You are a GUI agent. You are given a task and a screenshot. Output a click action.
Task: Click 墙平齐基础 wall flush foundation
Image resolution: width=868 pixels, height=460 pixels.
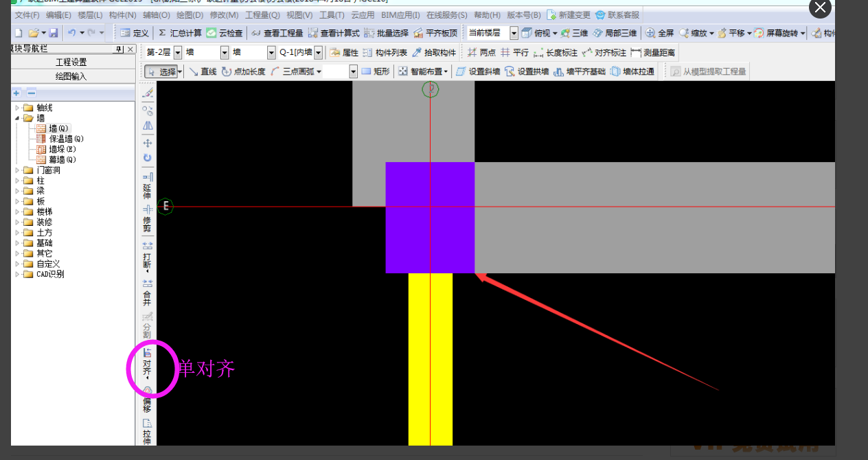pyautogui.click(x=580, y=71)
